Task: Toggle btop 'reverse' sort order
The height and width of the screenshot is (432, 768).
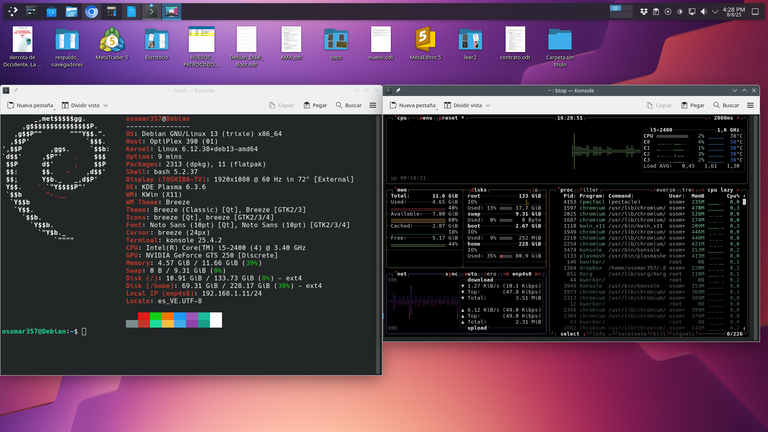Action: [665, 190]
